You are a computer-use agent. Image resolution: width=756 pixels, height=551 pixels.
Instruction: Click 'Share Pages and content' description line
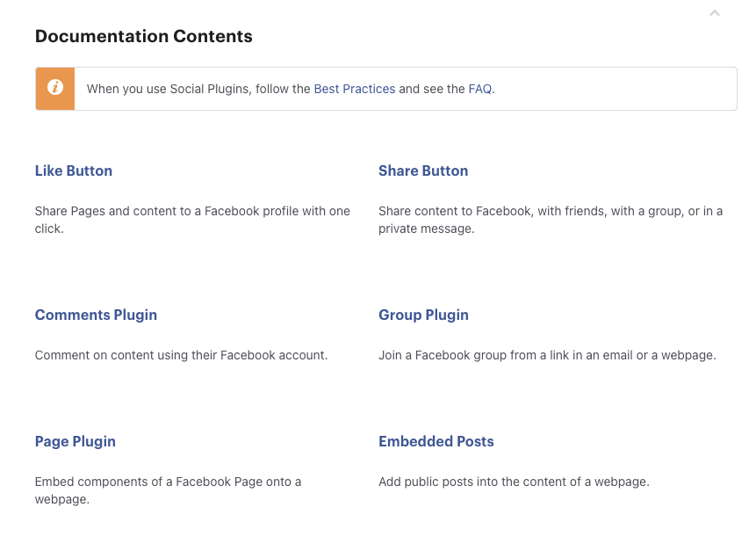(x=192, y=211)
